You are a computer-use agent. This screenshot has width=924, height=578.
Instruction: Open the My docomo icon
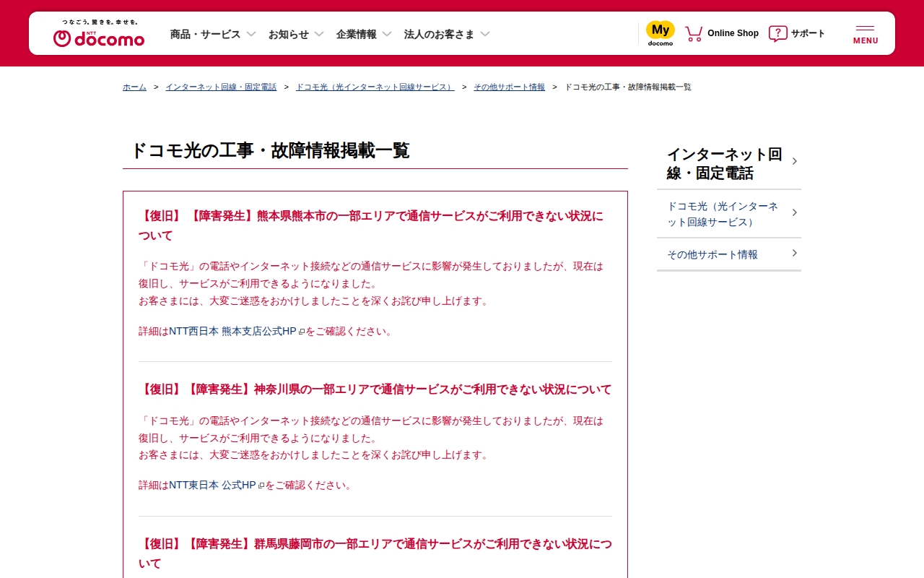pyautogui.click(x=660, y=33)
